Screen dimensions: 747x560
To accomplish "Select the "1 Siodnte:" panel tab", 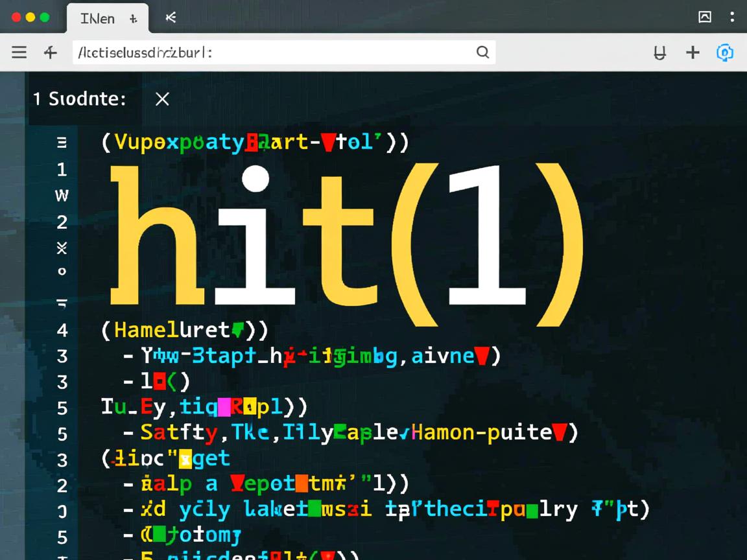I will click(x=79, y=99).
